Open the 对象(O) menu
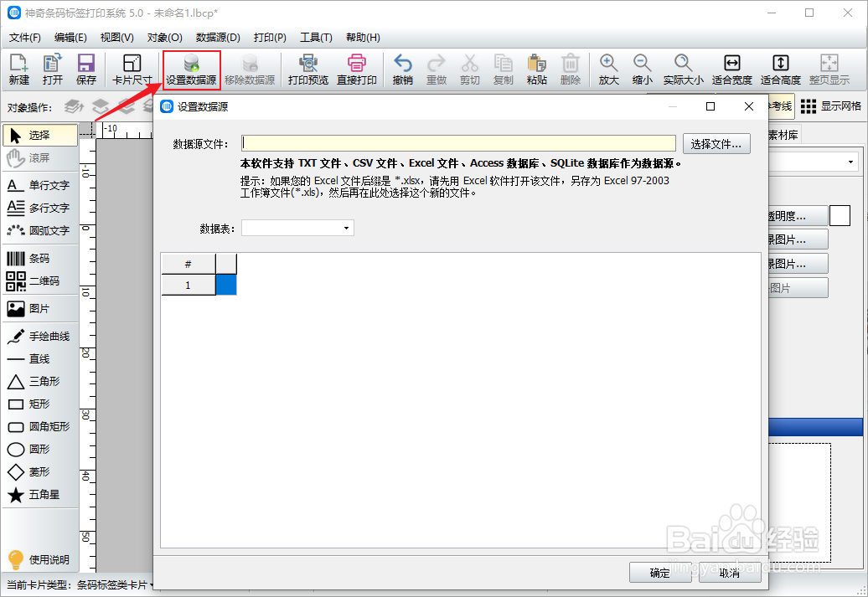 pyautogui.click(x=164, y=38)
